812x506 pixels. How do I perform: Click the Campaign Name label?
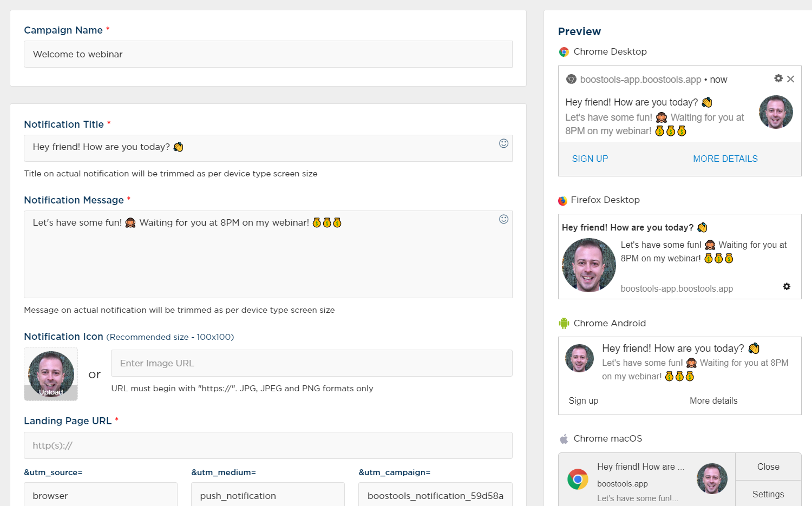click(63, 30)
